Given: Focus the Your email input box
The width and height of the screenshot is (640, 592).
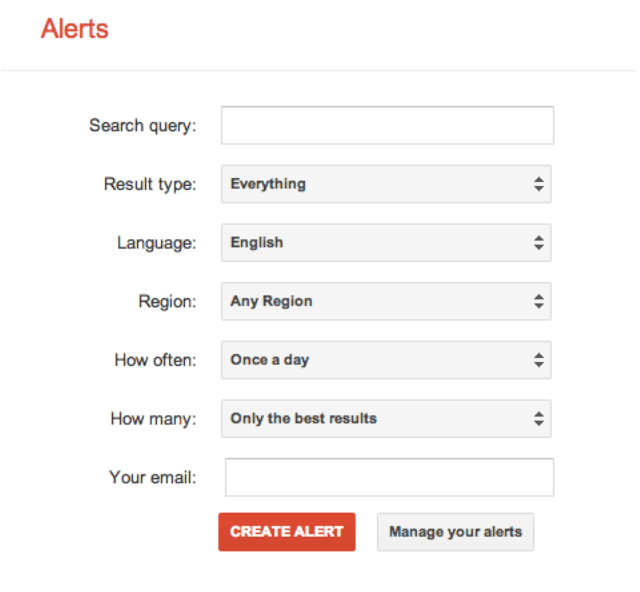Looking at the screenshot, I should click(x=389, y=477).
